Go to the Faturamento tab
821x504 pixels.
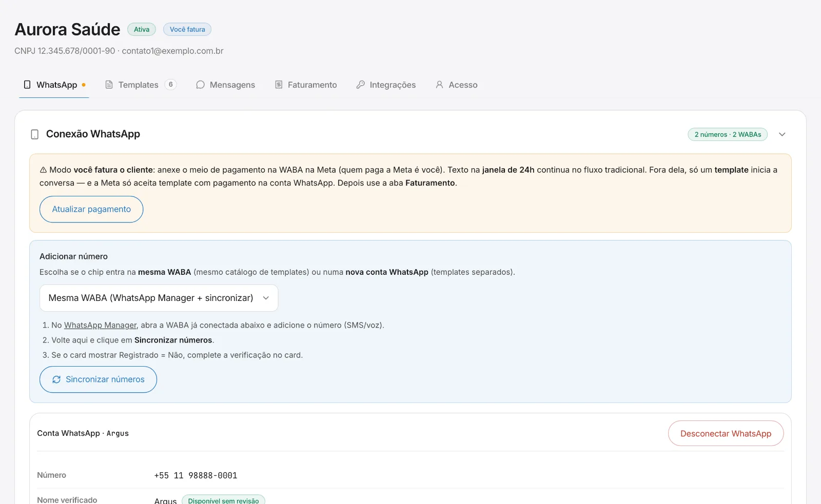pos(306,85)
